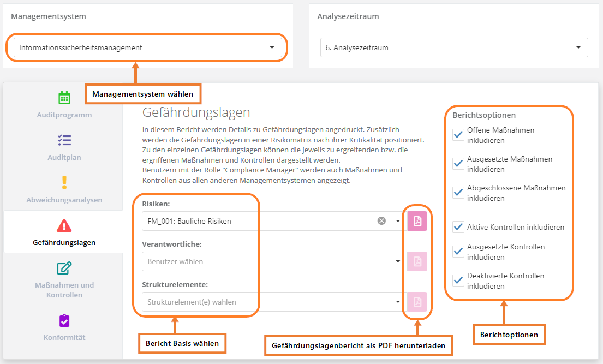
Task: Click the Gefährdungslagen warning triangle icon
Action: 64,225
